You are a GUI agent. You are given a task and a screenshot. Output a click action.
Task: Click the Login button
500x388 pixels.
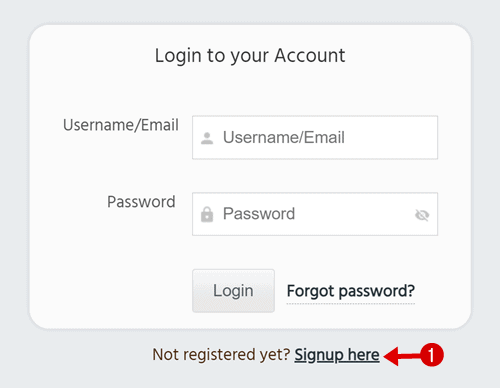pyautogui.click(x=233, y=291)
